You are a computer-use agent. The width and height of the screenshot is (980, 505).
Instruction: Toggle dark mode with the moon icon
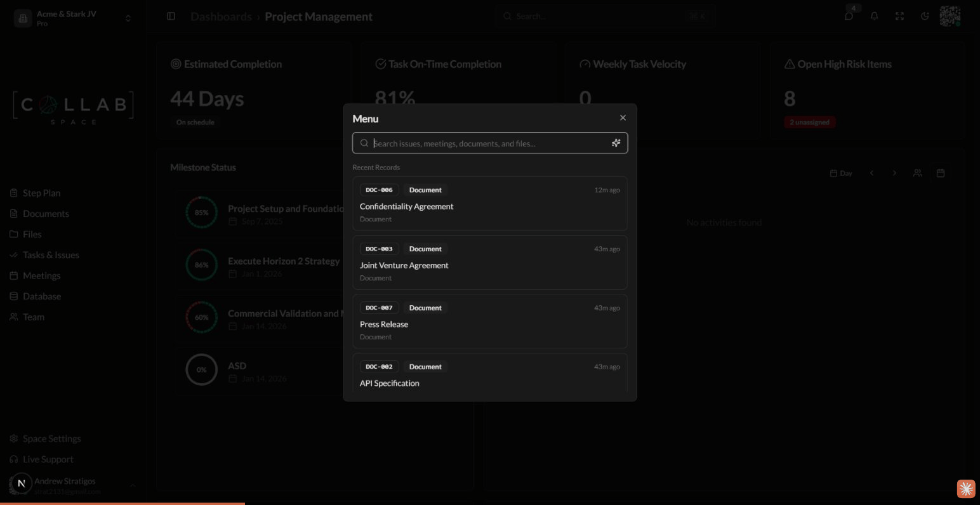[925, 16]
